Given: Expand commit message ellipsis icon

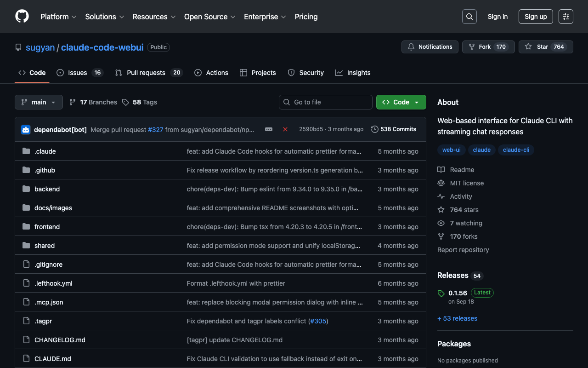Looking at the screenshot, I should coord(269,130).
